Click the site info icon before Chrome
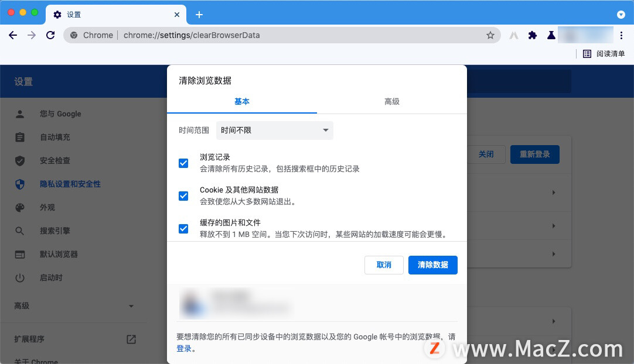 [x=74, y=35]
